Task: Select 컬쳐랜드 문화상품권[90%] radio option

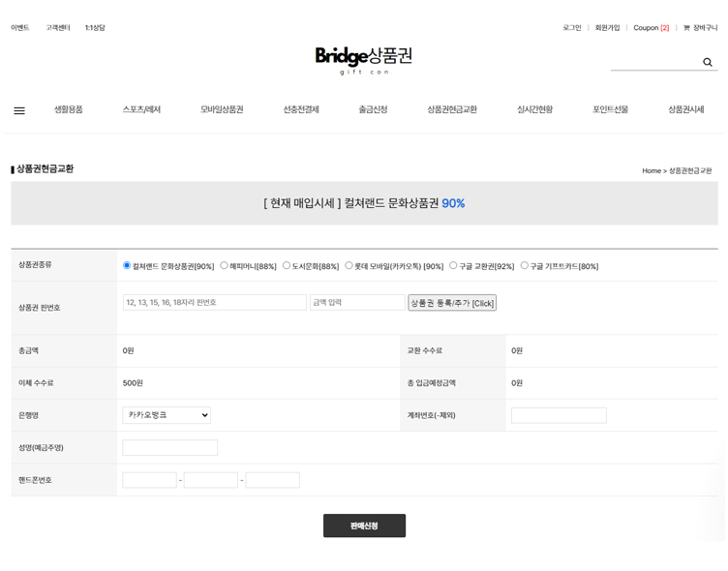Action: (x=127, y=265)
